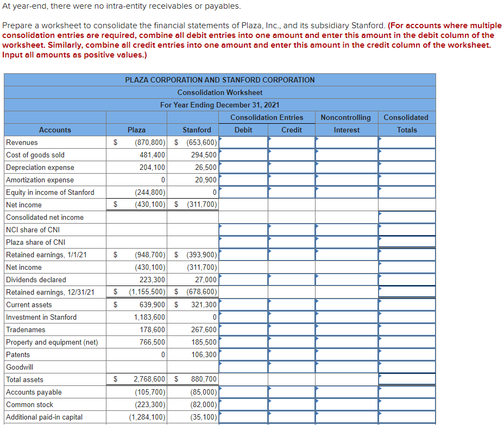
Task: Click Tradenames Consolidated Totals cell
Action: pos(407,329)
